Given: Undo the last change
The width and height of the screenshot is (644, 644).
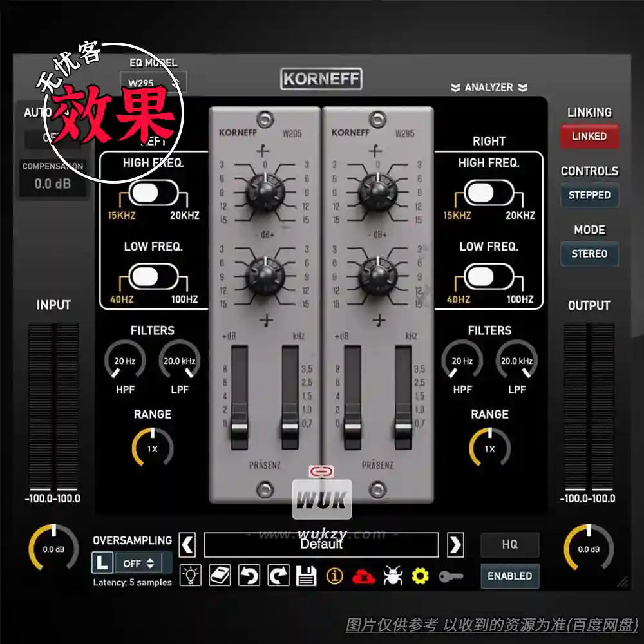Looking at the screenshot, I should (251, 575).
